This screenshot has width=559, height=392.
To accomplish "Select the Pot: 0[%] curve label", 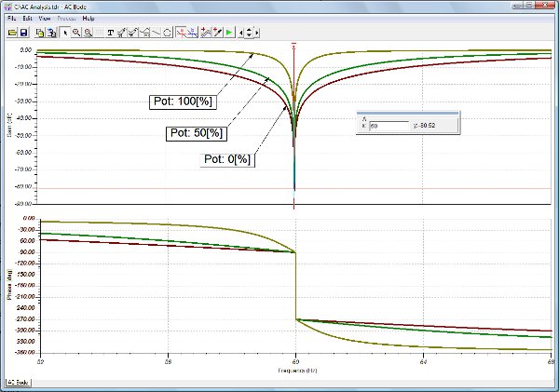I will [227, 158].
